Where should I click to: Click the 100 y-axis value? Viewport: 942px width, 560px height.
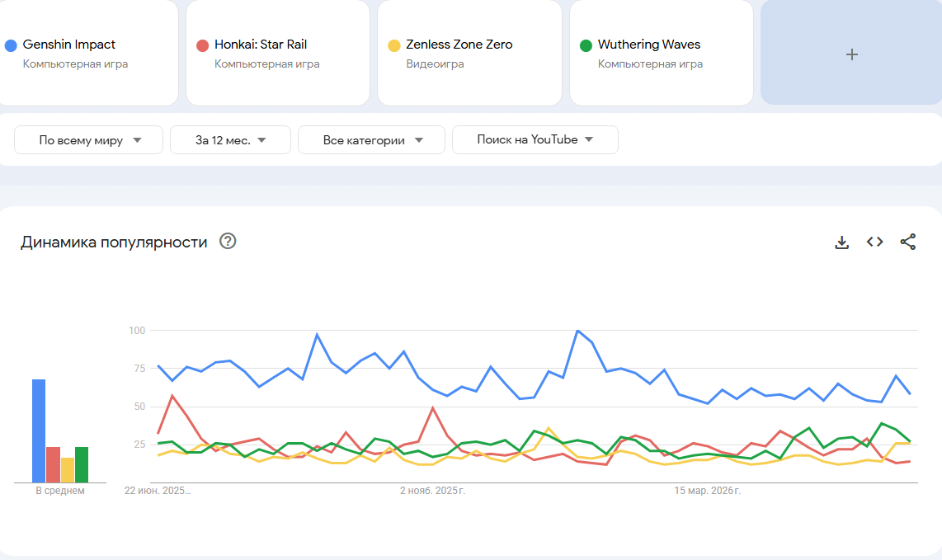pos(137,331)
